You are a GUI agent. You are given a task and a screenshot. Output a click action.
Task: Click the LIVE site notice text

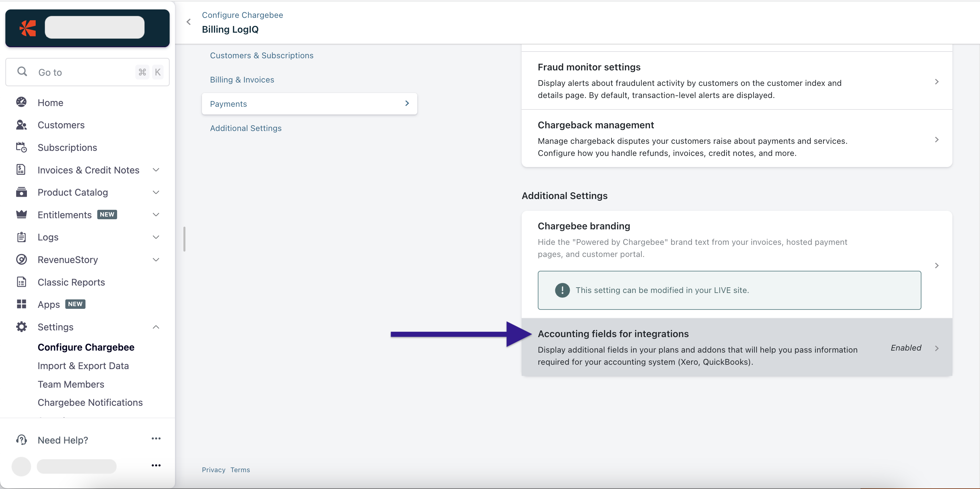click(x=662, y=290)
